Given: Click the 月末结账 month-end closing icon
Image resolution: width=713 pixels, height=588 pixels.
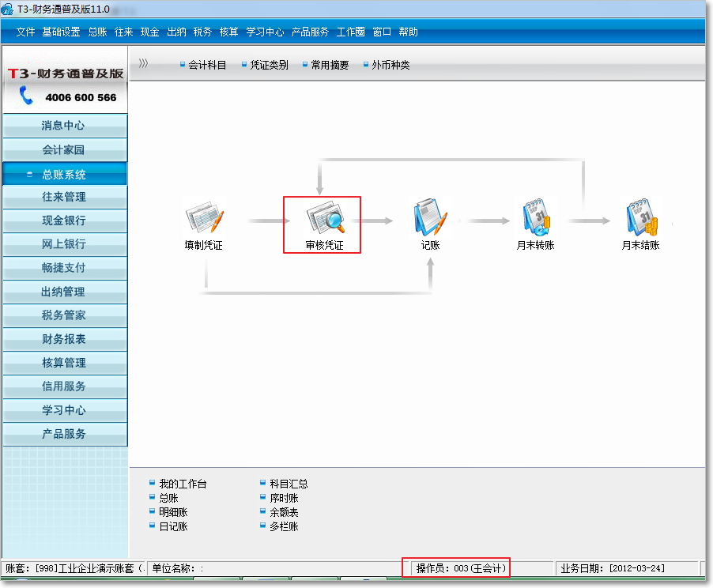Looking at the screenshot, I should pos(640,217).
